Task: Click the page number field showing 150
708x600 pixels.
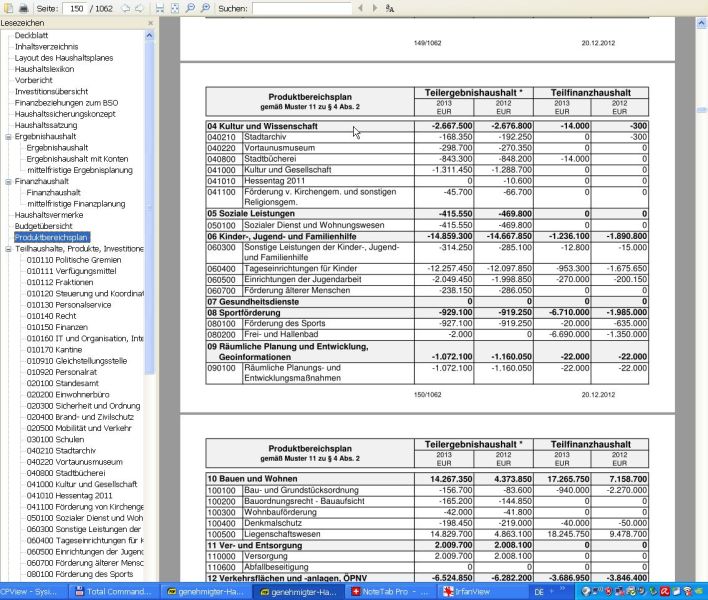Action: [x=74, y=8]
